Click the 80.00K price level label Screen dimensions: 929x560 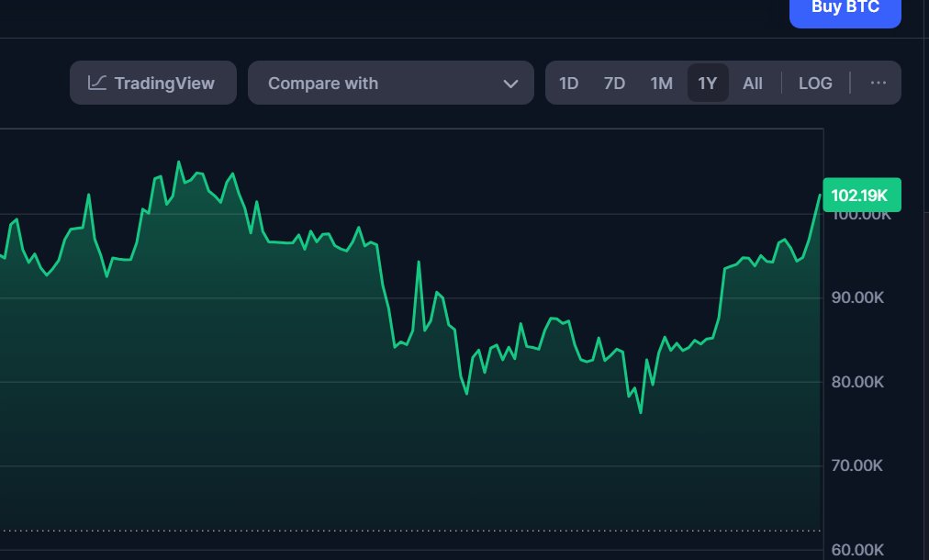click(856, 381)
